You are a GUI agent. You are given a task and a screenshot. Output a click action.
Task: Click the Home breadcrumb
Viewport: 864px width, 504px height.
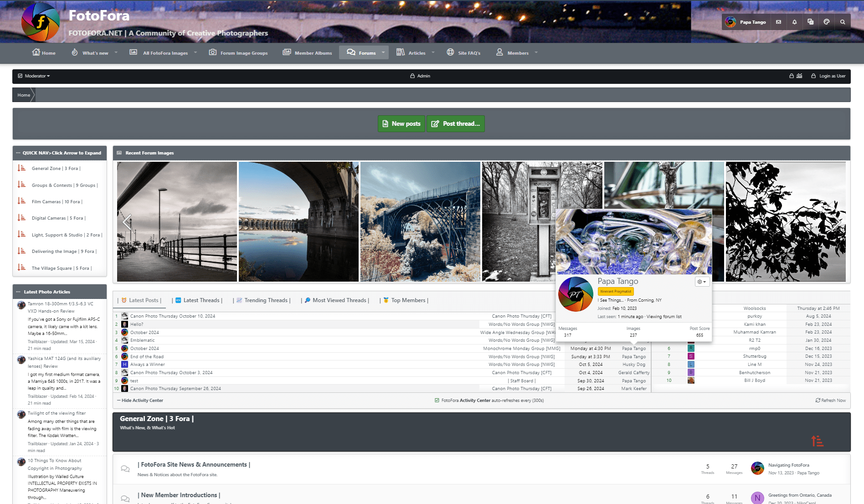click(24, 95)
